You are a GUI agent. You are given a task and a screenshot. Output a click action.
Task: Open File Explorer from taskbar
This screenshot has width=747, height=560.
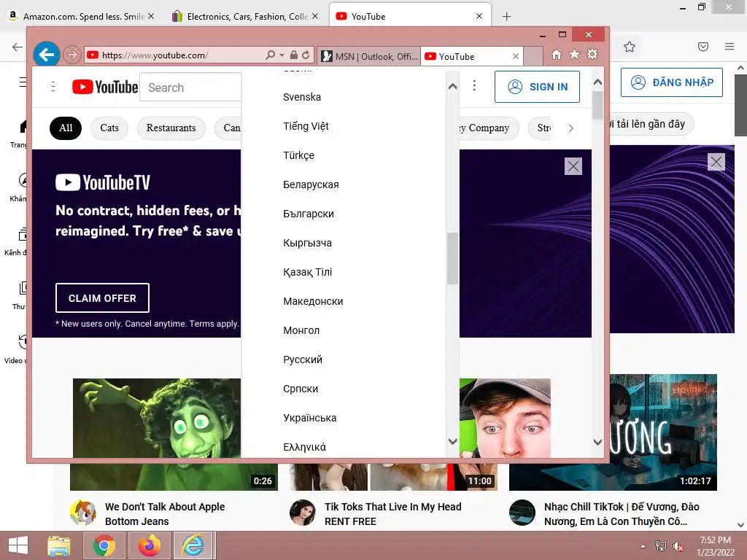tap(59, 545)
